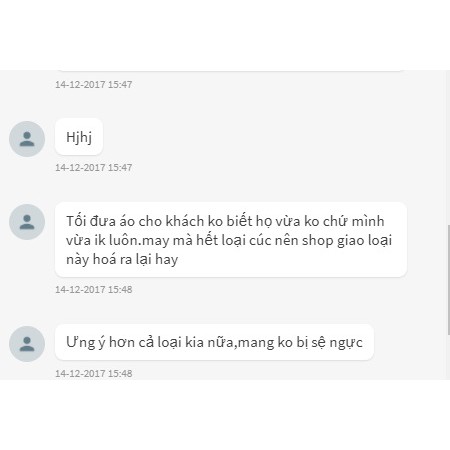Click the line này hoá ra lại hay
450x450 pixels.
coord(122,259)
